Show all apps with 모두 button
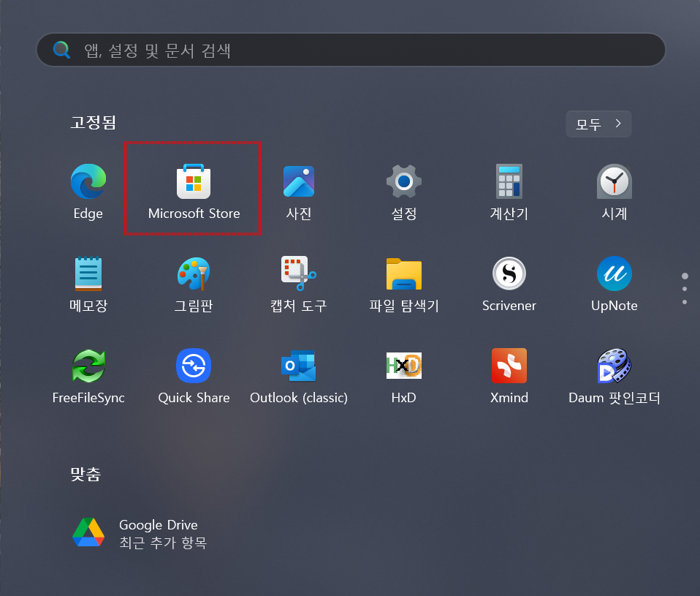The image size is (700, 596). (598, 124)
